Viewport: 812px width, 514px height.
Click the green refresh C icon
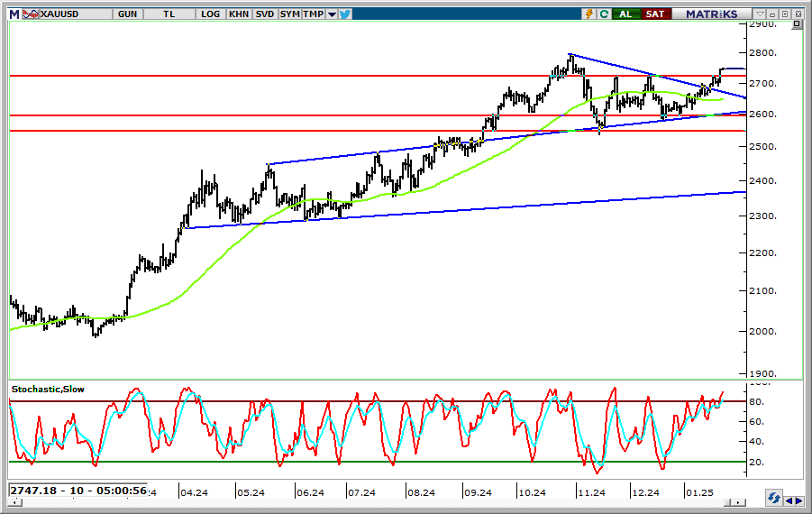point(604,14)
